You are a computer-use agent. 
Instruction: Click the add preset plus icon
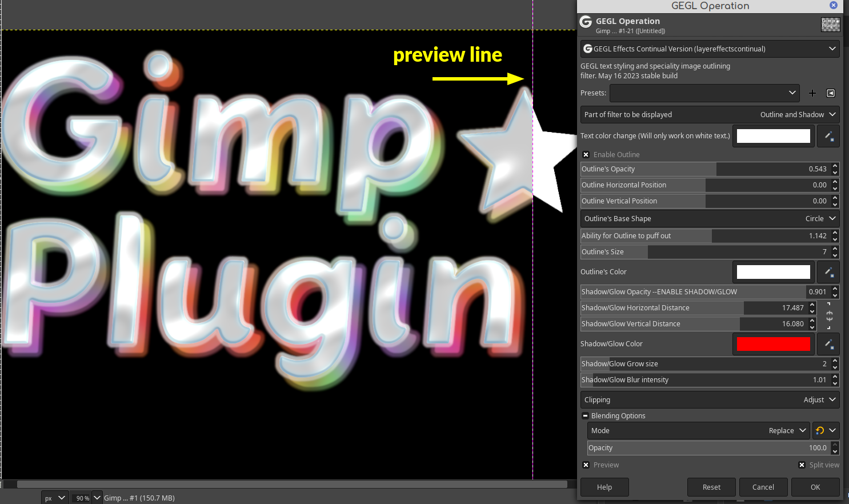pyautogui.click(x=812, y=93)
